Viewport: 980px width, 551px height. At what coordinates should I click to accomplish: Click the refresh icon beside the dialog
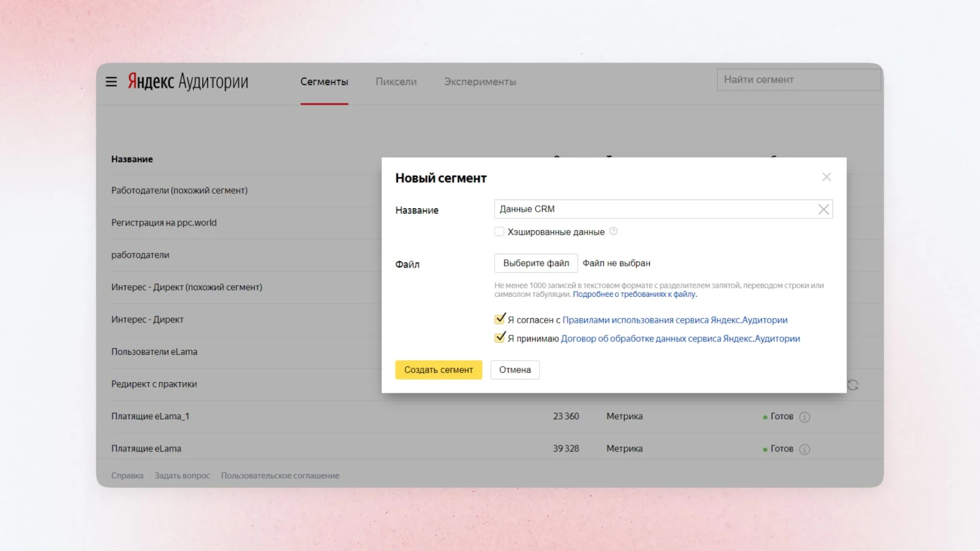tap(853, 385)
